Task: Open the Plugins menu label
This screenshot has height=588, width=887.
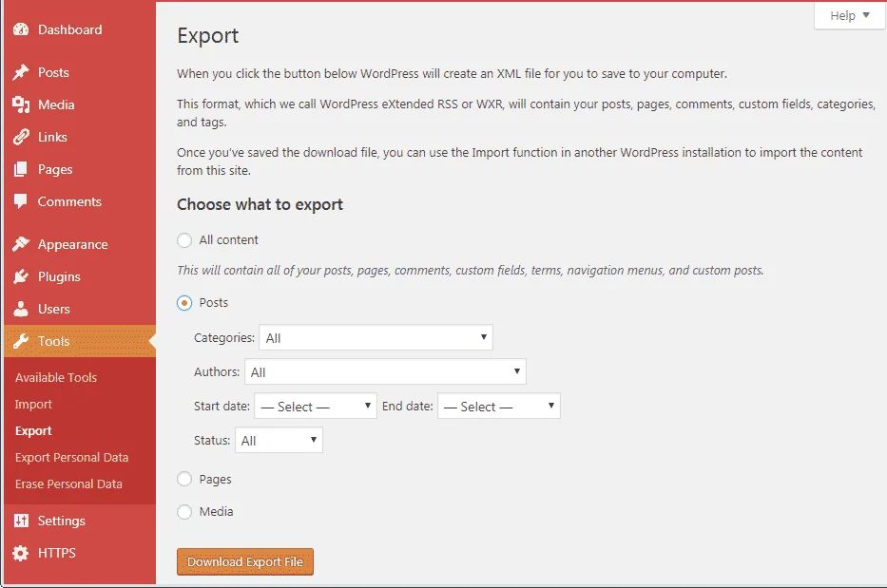Action: tap(59, 276)
